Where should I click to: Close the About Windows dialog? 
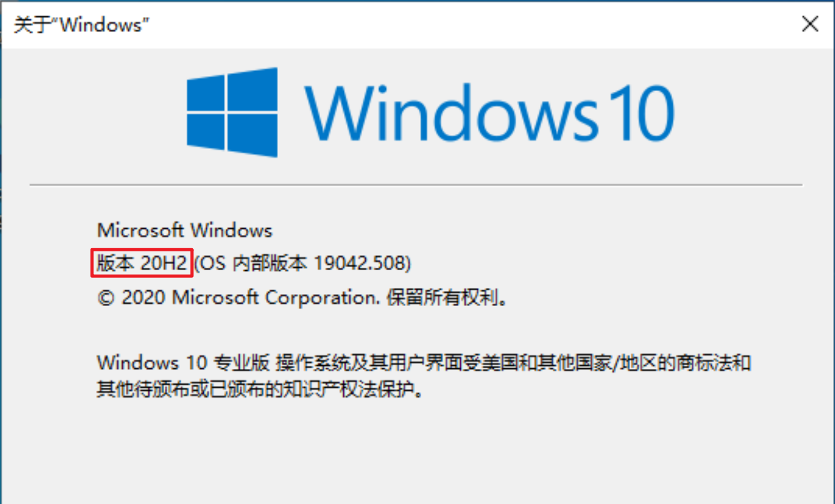[811, 24]
